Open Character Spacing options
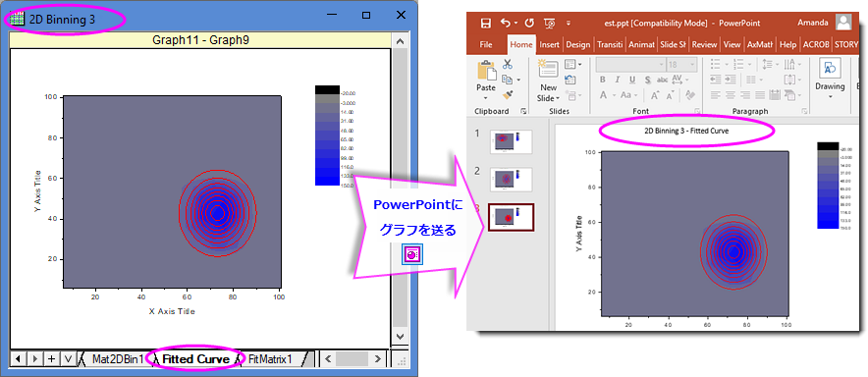The width and height of the screenshot is (868, 377). 679,80
